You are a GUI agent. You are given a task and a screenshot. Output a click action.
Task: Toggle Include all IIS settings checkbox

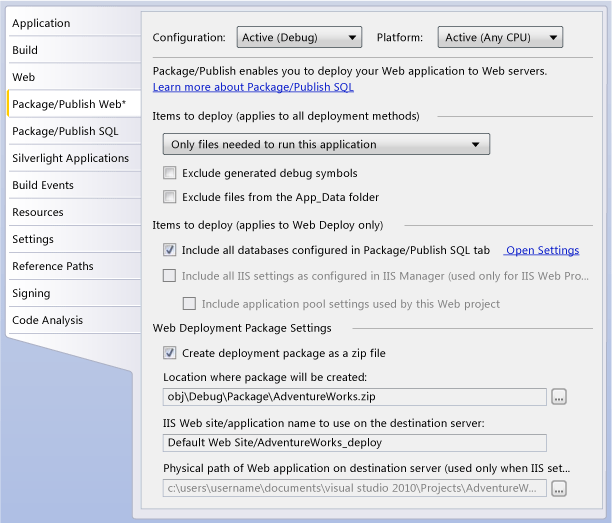pyautogui.click(x=169, y=276)
